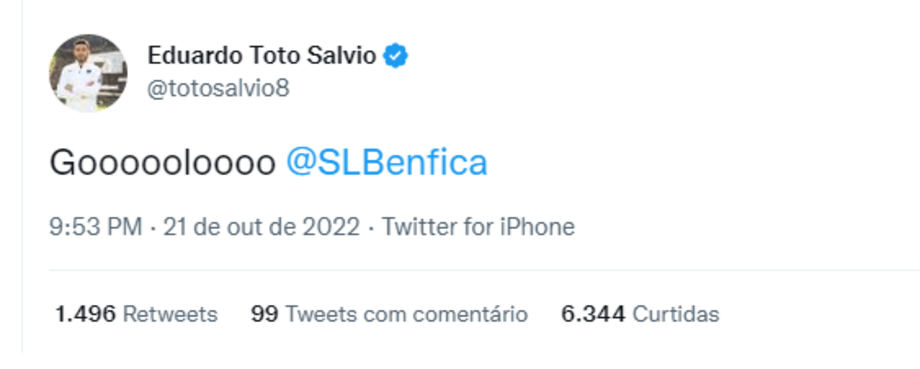The image size is (920, 369).
Task: Visit the @totosalvio8 handle link
Action: [218, 89]
